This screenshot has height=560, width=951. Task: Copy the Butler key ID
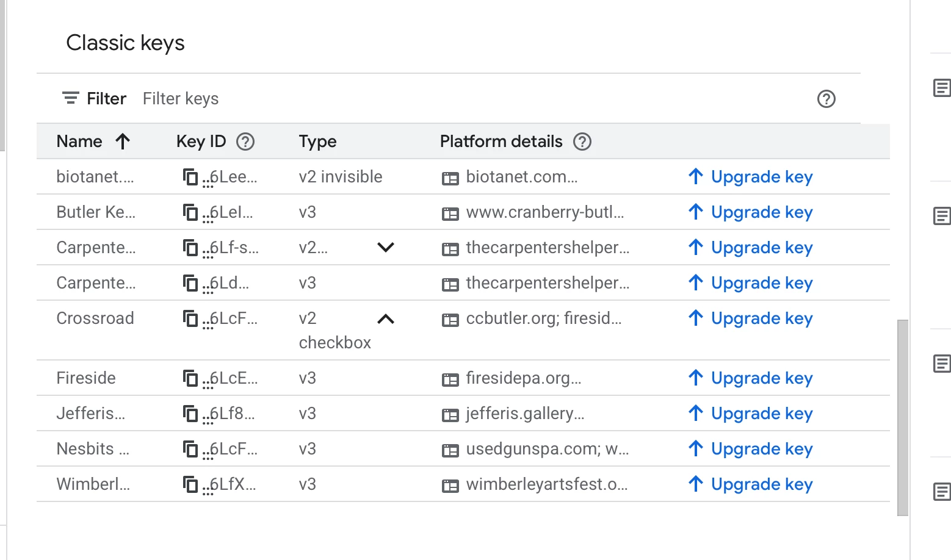pyautogui.click(x=190, y=212)
